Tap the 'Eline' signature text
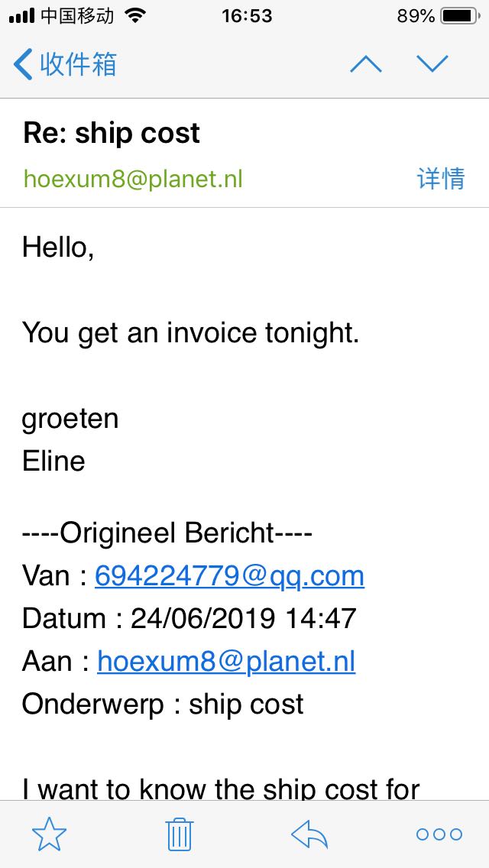This screenshot has width=489, height=868. coord(53,462)
